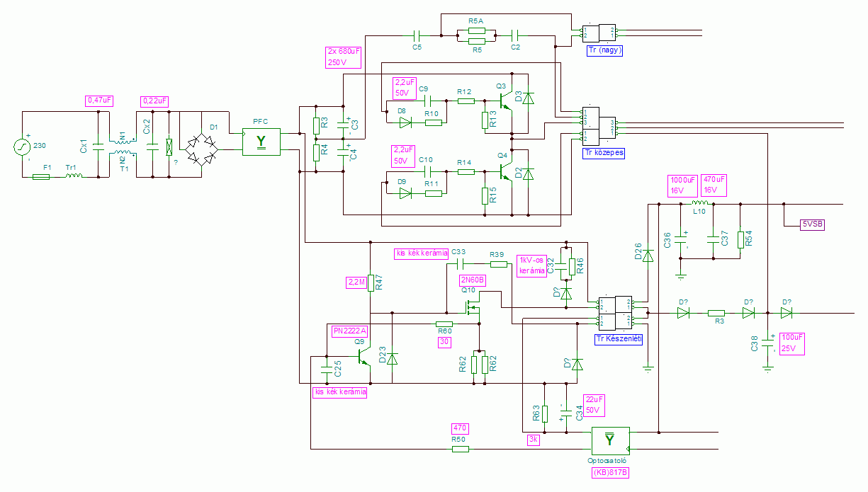Select the L10 inductor coil
868x492 pixels.
[x=699, y=203]
